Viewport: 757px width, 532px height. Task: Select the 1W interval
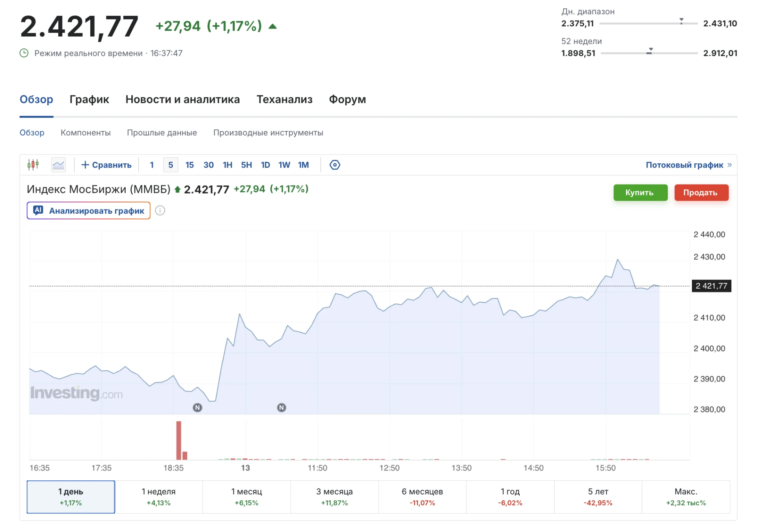click(x=284, y=165)
